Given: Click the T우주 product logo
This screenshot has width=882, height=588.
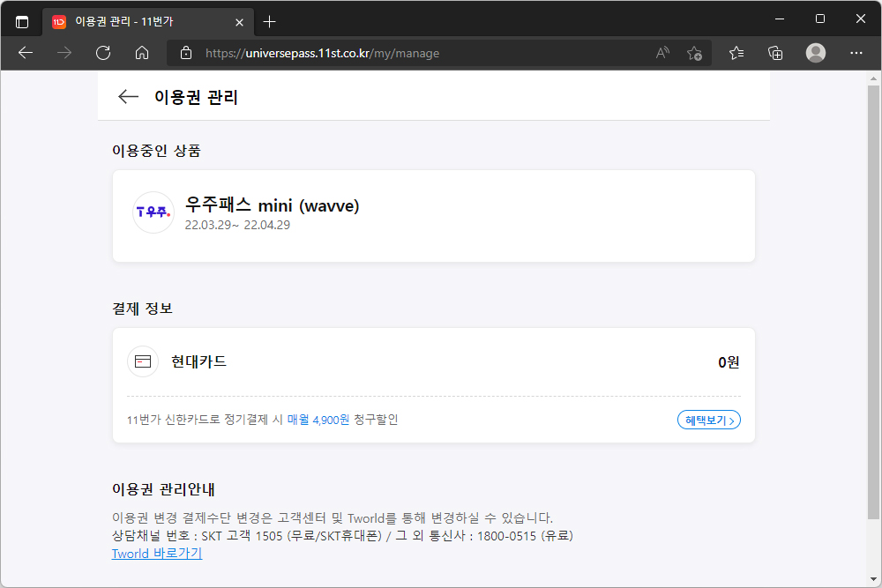Looking at the screenshot, I should (153, 212).
